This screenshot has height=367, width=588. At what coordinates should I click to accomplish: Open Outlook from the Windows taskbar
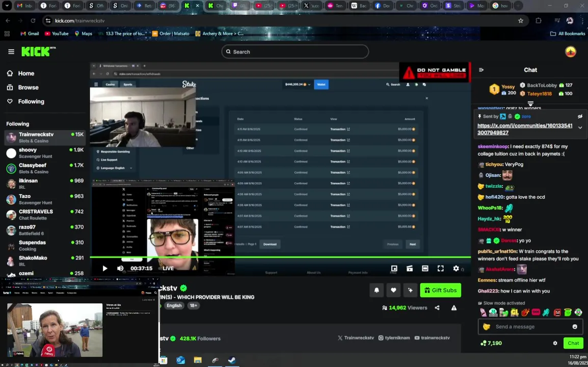(180, 360)
